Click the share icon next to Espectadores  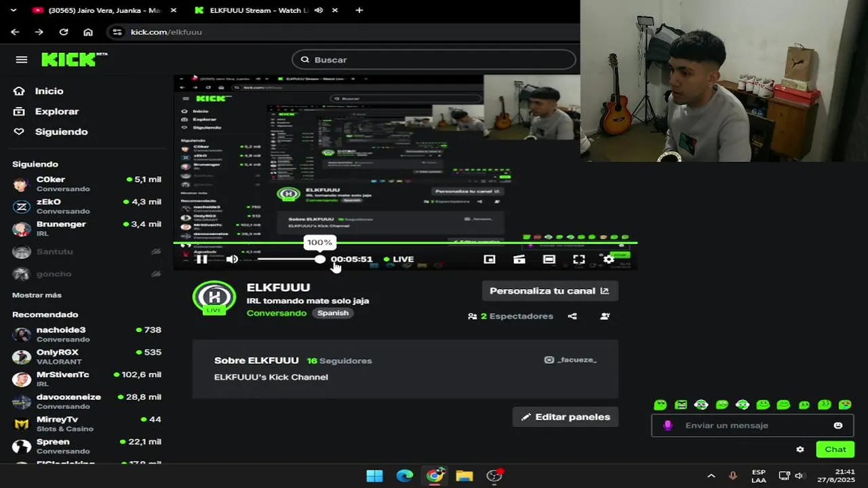(x=572, y=316)
